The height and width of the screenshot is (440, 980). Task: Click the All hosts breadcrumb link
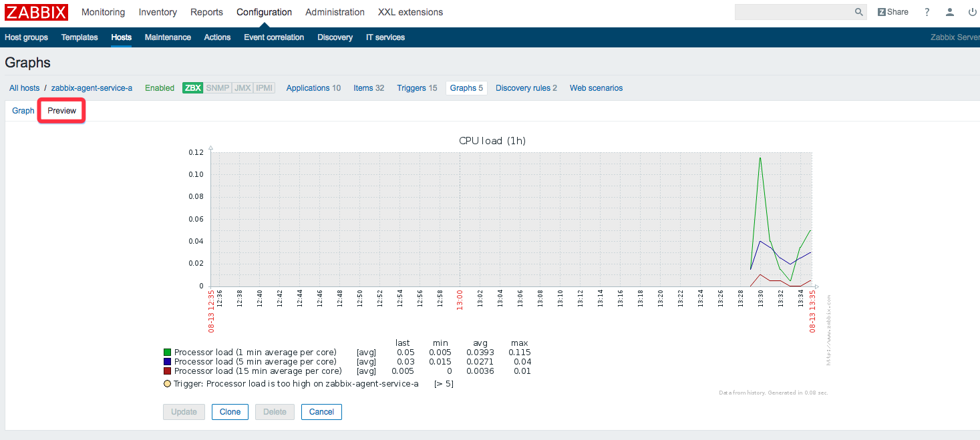click(24, 88)
